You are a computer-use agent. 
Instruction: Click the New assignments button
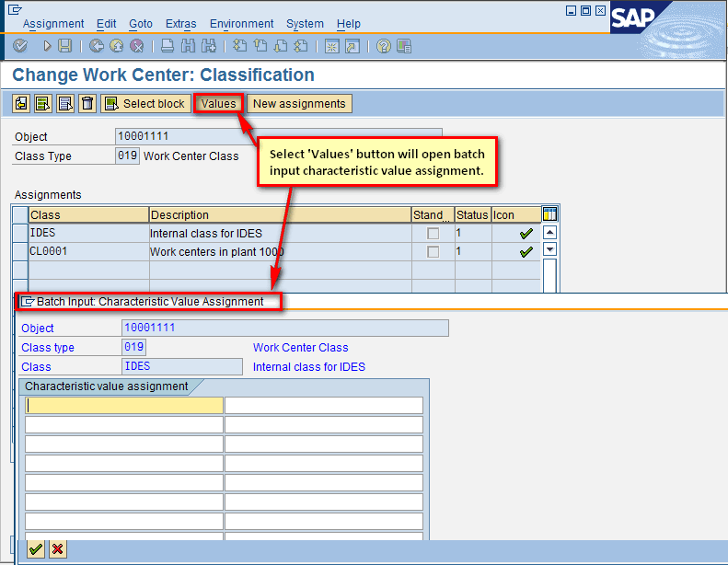click(x=299, y=104)
